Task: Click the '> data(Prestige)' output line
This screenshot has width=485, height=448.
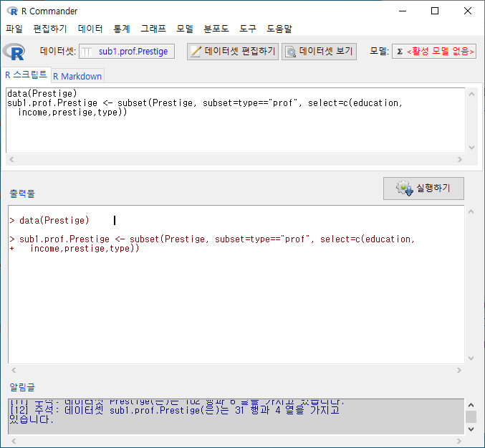Action: [x=49, y=220]
